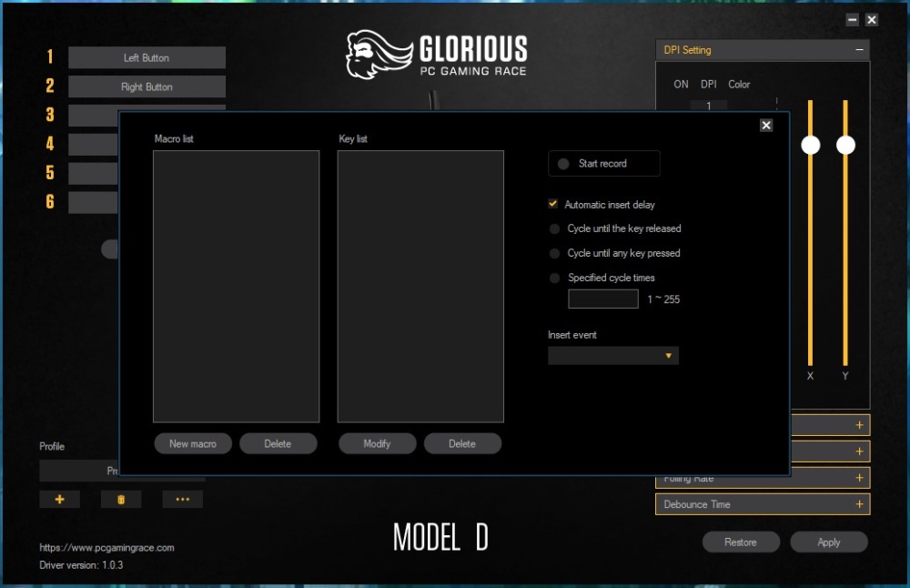Create a New macro
The image size is (910, 588).
[193, 443]
